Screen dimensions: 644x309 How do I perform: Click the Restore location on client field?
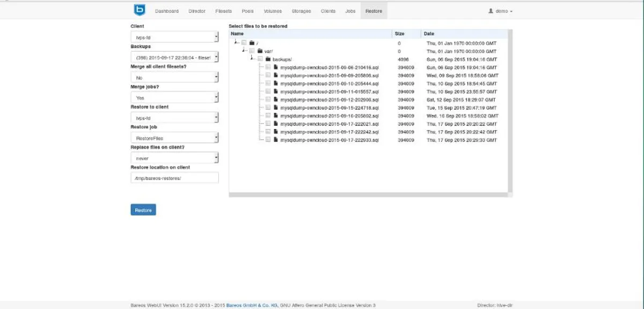click(x=174, y=178)
